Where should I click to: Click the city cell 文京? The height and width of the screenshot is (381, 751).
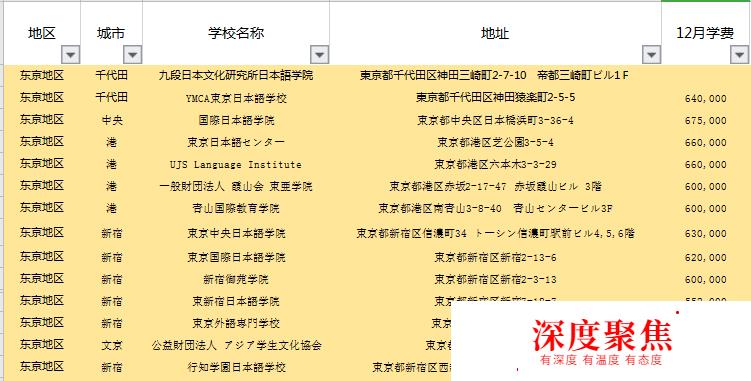click(x=112, y=345)
